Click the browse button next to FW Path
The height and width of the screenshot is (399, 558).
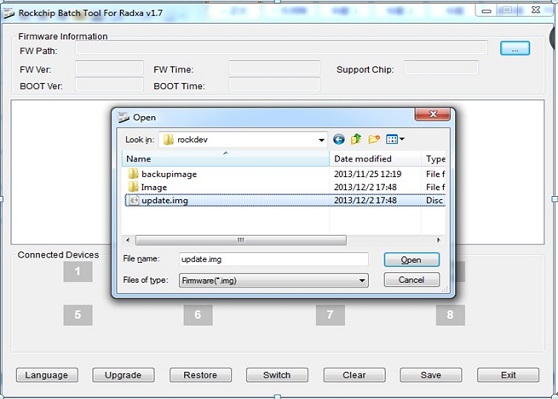pos(515,49)
